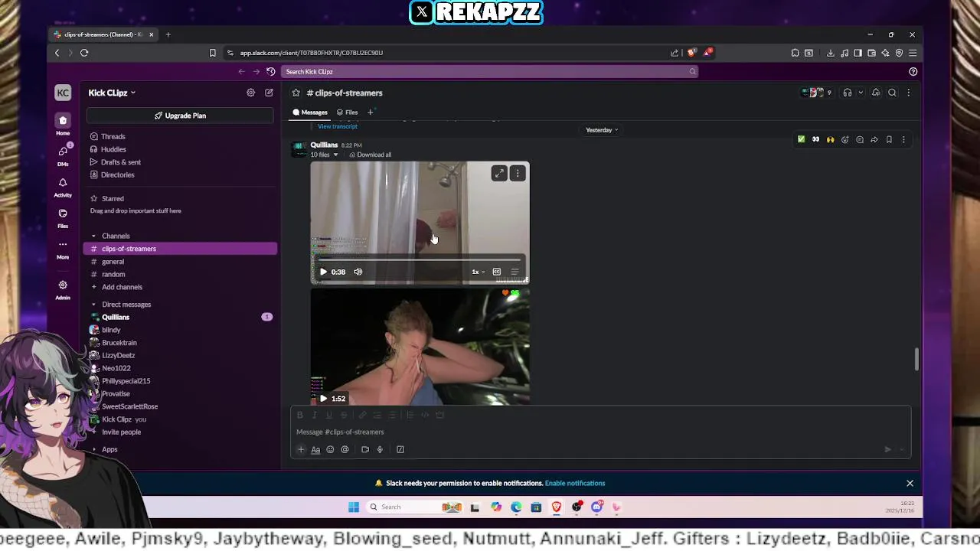Compose a new message with pencil icon
This screenshot has width=980, height=551.
pos(269,93)
